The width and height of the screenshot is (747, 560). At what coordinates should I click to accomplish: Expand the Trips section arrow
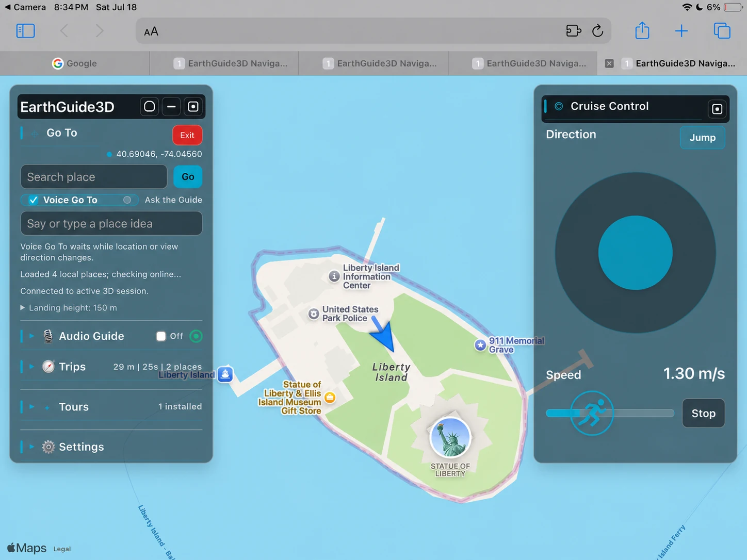point(31,367)
